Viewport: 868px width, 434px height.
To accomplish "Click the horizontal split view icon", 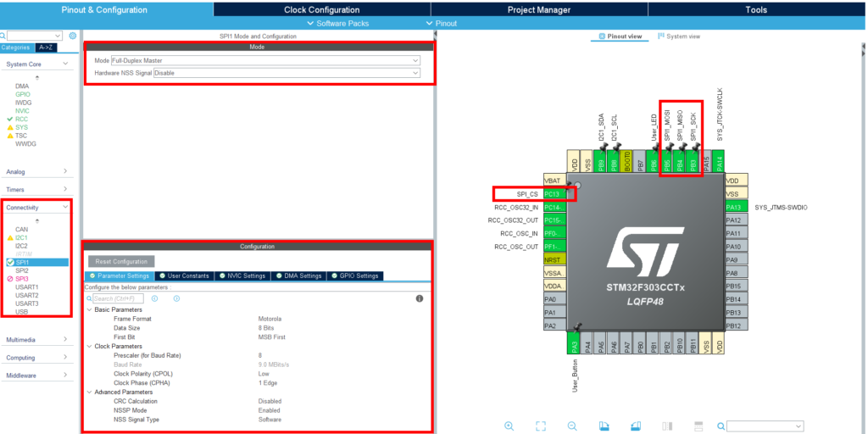I will coord(698,426).
